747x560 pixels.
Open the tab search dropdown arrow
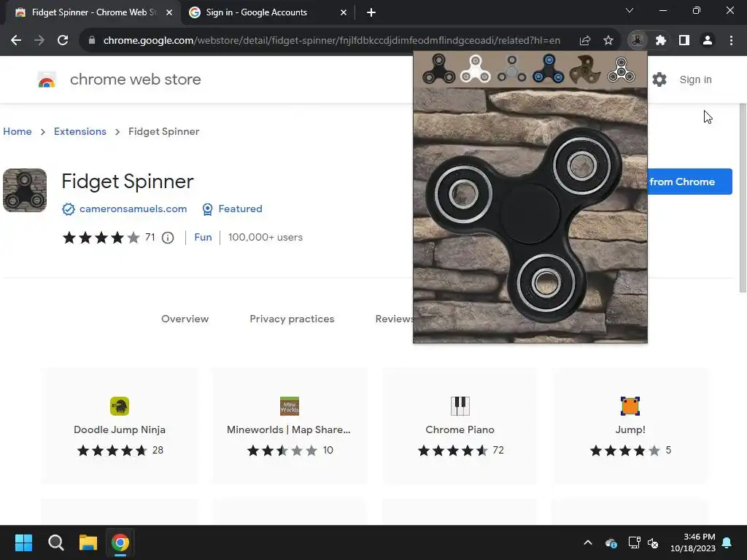tap(630, 10)
